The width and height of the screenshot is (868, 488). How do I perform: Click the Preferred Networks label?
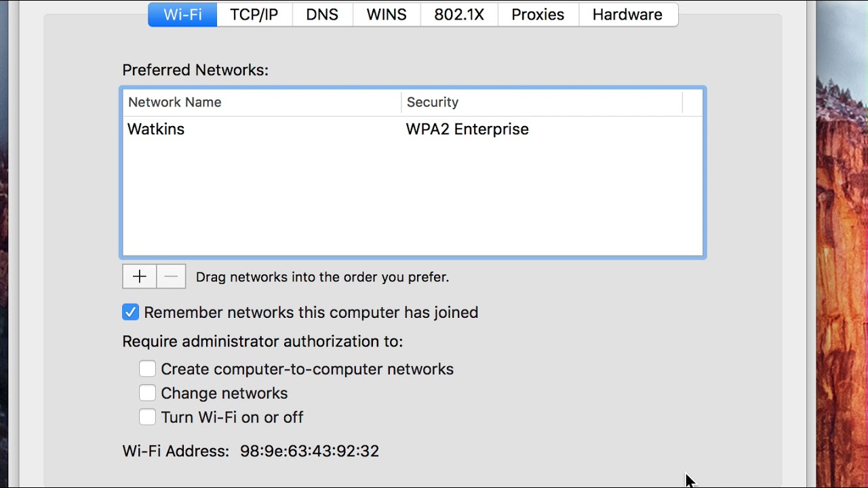195,70
